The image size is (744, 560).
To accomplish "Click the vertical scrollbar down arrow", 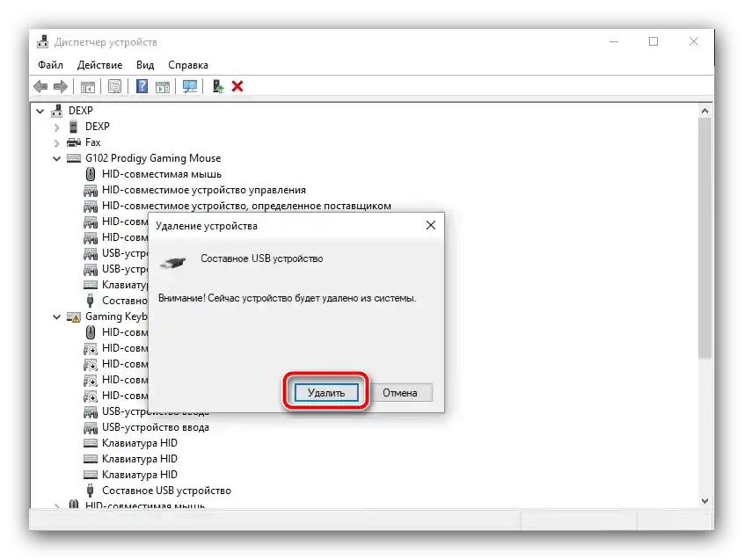I will coord(704,501).
